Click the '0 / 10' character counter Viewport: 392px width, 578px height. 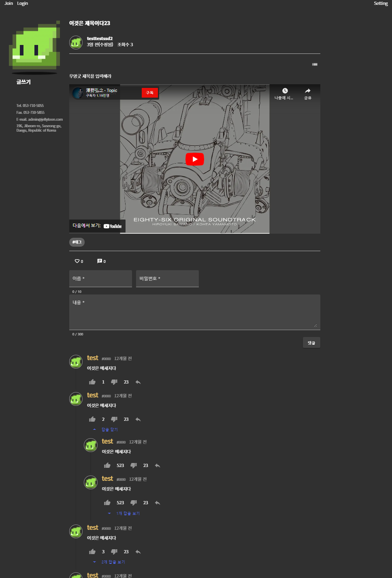(77, 292)
